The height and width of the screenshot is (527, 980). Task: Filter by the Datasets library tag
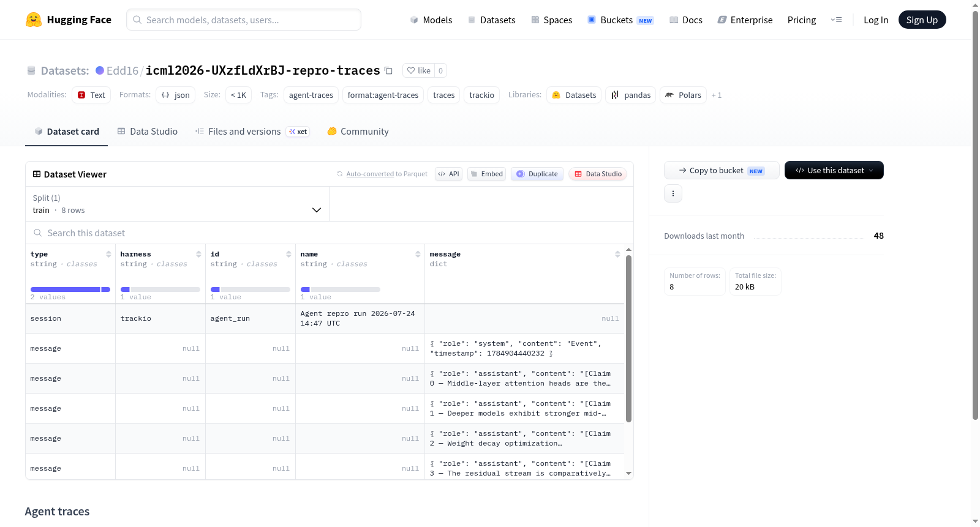[x=574, y=95]
